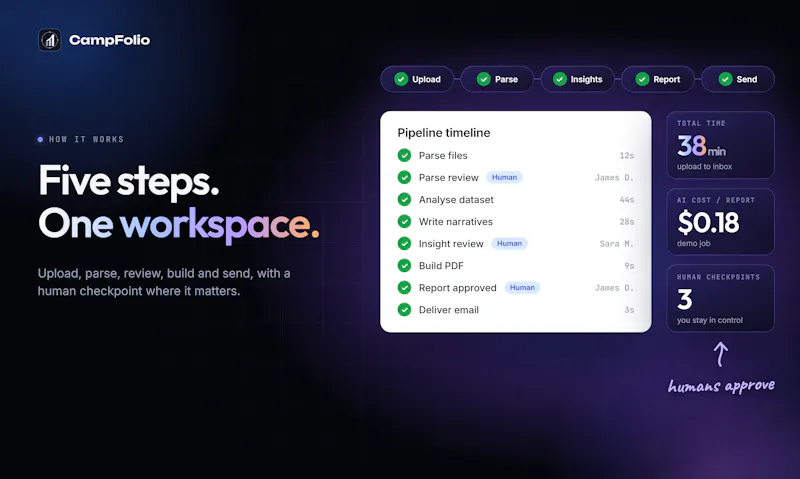Open the AI Cost / Report $0.18 card
Screen dimensions: 800x479
(x=720, y=221)
